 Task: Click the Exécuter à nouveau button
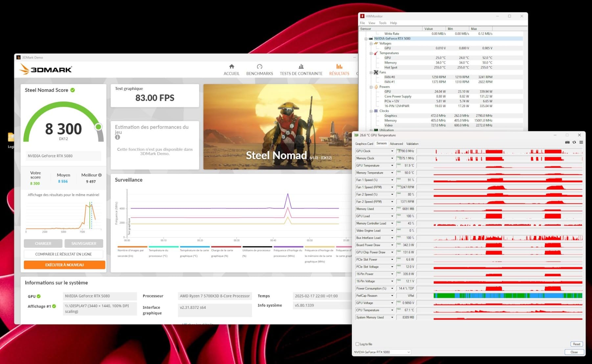point(64,265)
